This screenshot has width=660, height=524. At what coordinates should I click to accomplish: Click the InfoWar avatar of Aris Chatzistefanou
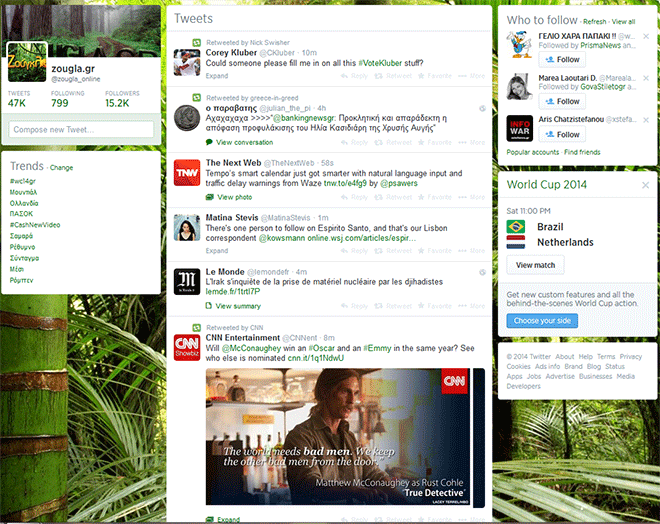point(519,128)
